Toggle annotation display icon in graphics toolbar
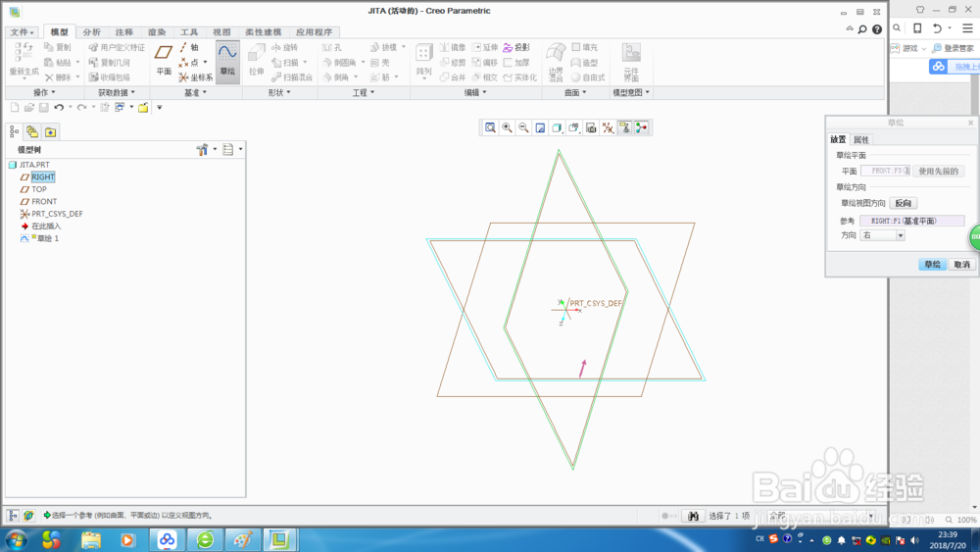The width and height of the screenshot is (980, 552). click(x=624, y=128)
